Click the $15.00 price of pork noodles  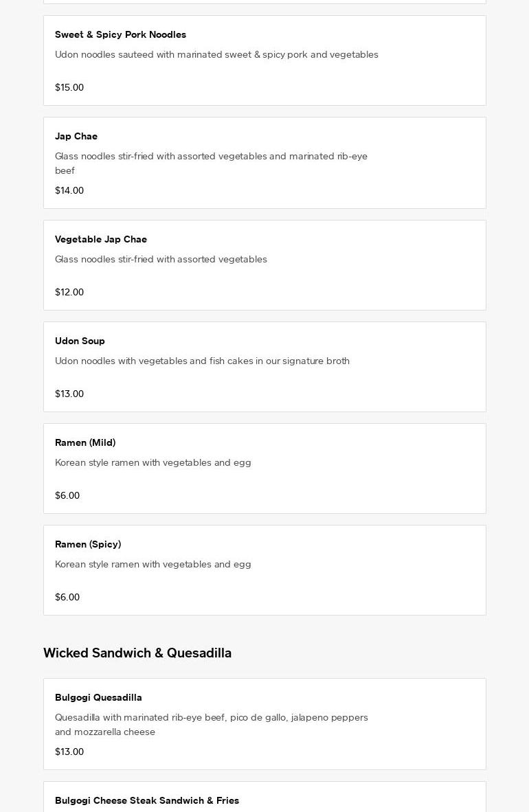[x=69, y=87]
